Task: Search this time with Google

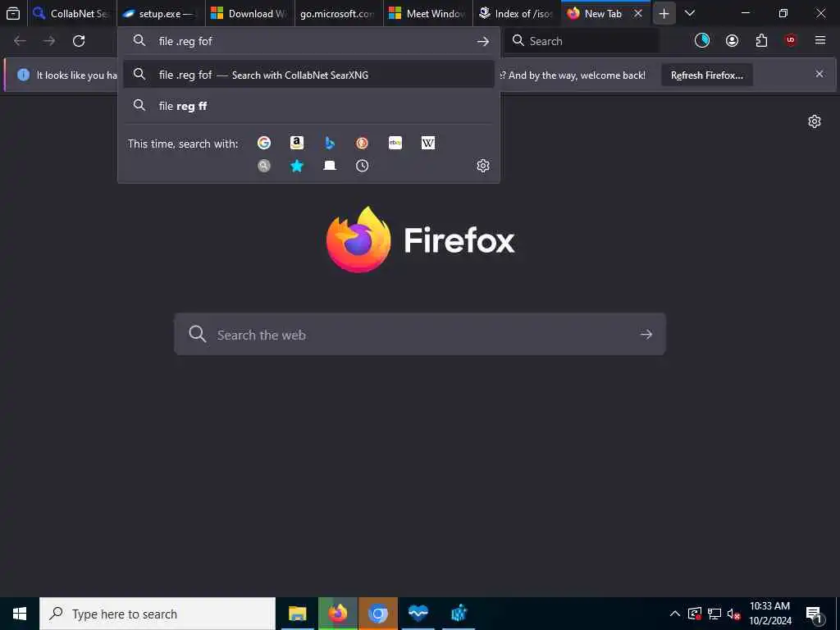Action: [x=264, y=143]
